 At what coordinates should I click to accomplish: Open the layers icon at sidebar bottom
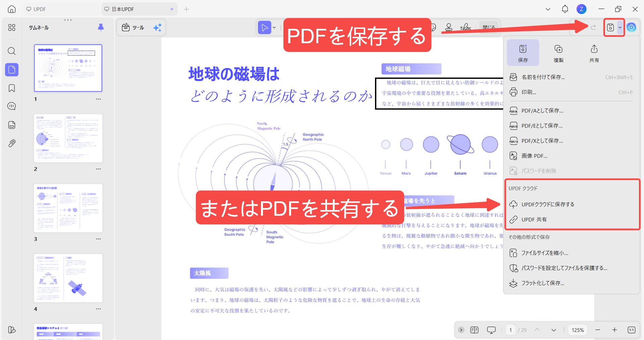click(x=12, y=330)
